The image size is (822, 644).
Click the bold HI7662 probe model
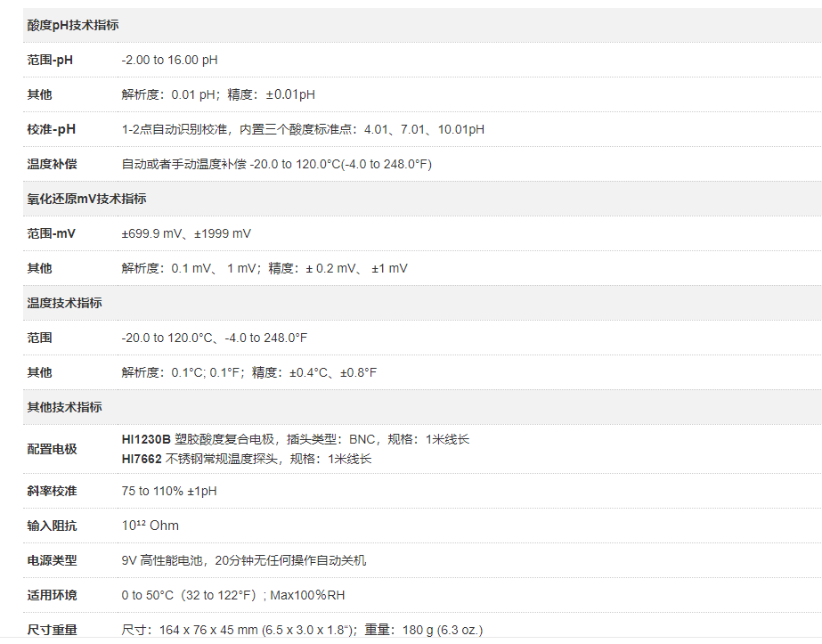click(x=142, y=459)
